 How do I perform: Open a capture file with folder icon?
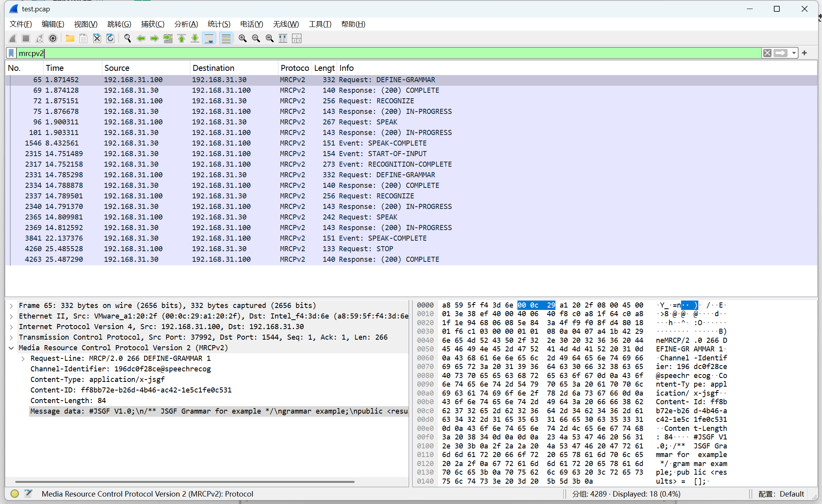[x=70, y=38]
